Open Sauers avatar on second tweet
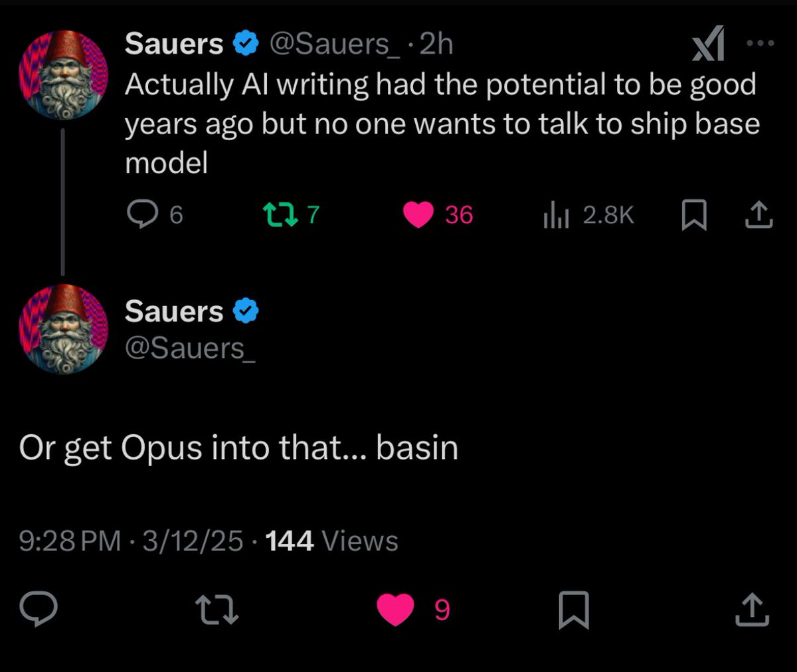The width and height of the screenshot is (797, 672). tap(64, 329)
